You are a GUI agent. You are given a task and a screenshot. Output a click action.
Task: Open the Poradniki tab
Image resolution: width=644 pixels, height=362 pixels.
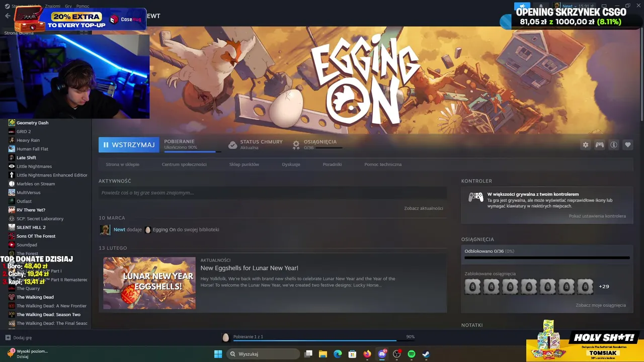pyautogui.click(x=332, y=164)
